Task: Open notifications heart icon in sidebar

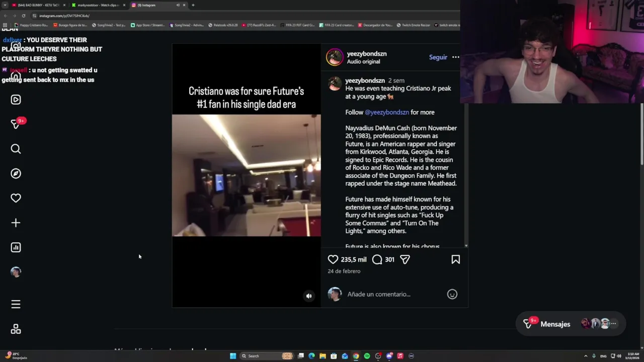Action: 16,198
